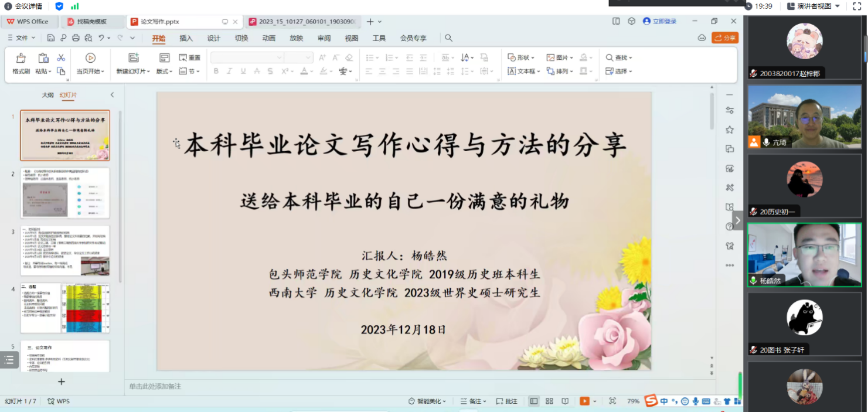
Task: Add a comment with 批注 icon
Action: pos(507,401)
